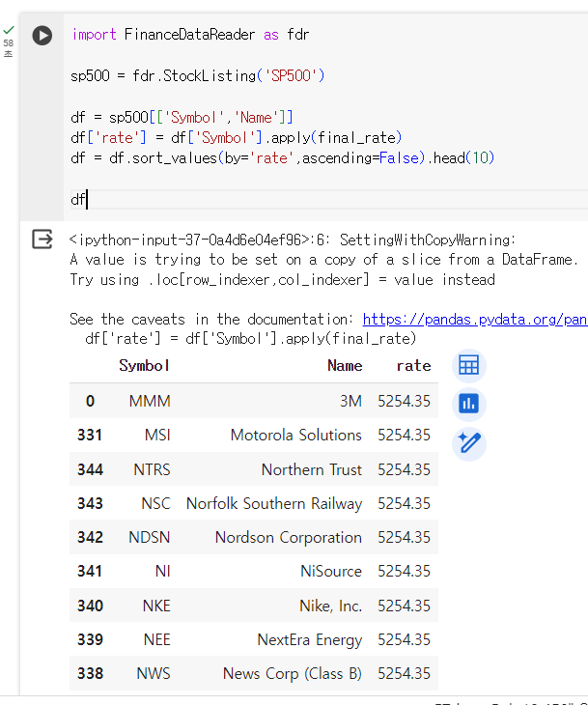Image resolution: width=588 pixels, height=705 pixels.
Task: Click NextEra Energy name cell
Action: 309,640
